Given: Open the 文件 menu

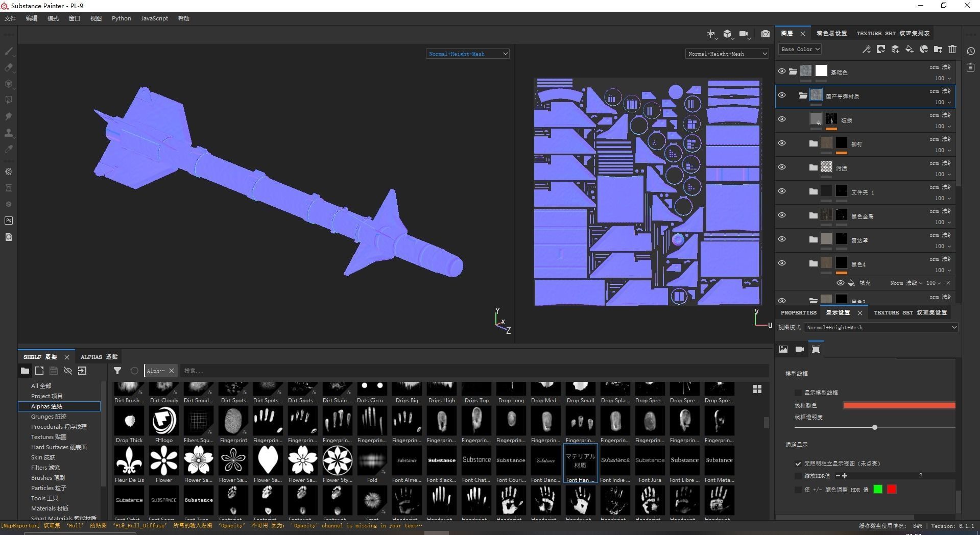Looking at the screenshot, I should (x=10, y=18).
